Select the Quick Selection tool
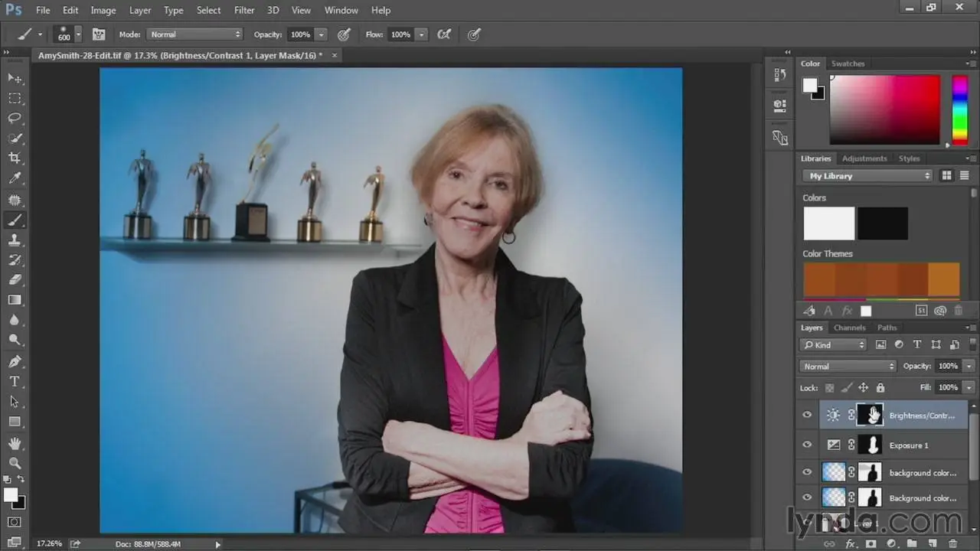 tap(15, 138)
